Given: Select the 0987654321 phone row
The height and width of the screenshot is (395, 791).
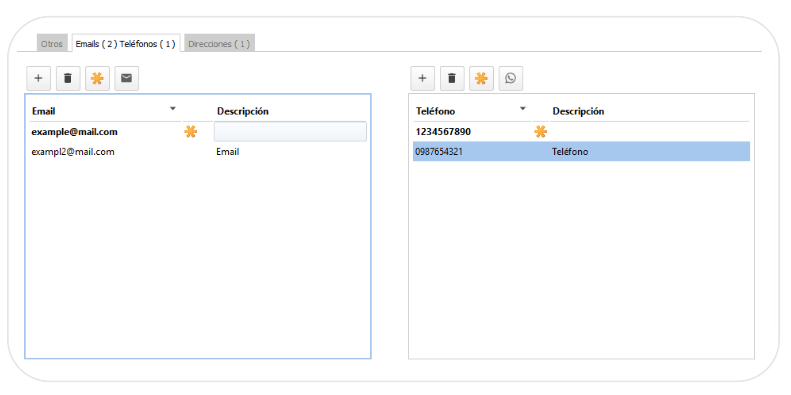Looking at the screenshot, I should point(581,151).
